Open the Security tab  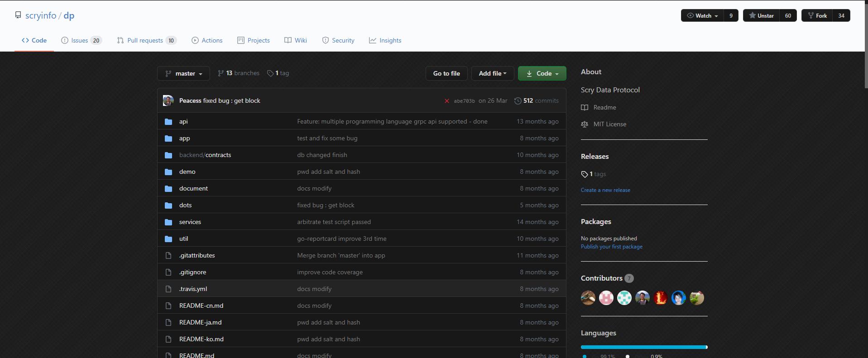click(338, 40)
